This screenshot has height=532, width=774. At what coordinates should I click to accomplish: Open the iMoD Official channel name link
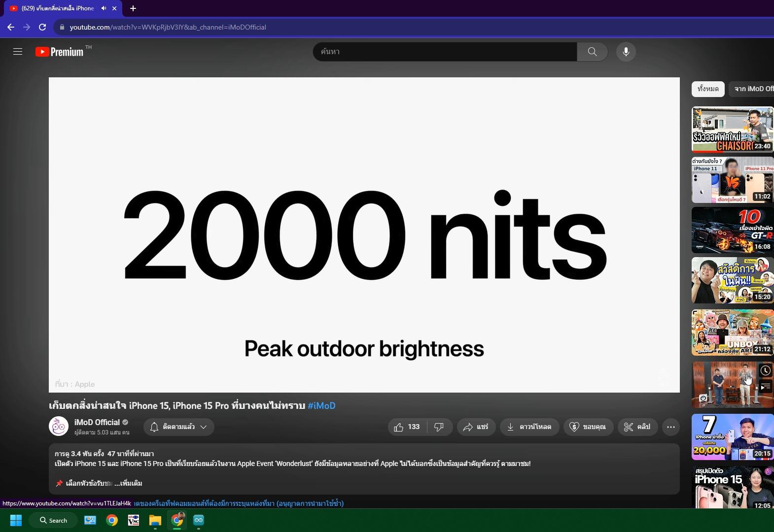click(97, 422)
